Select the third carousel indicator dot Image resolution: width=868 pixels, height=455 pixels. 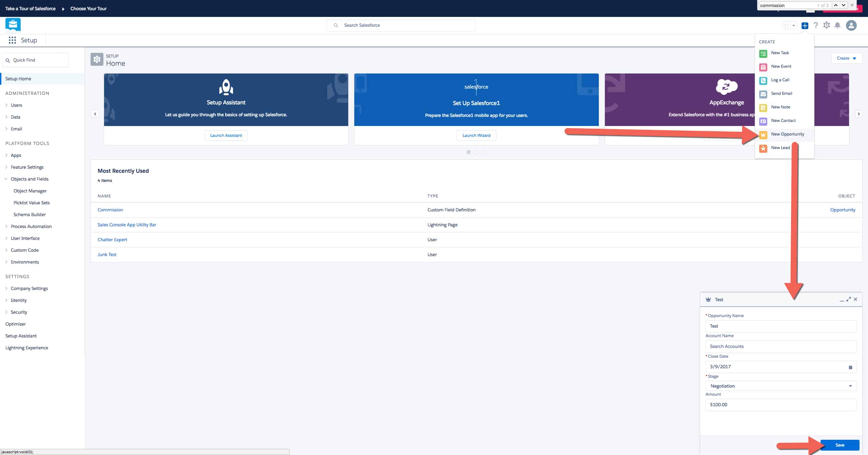(x=485, y=152)
